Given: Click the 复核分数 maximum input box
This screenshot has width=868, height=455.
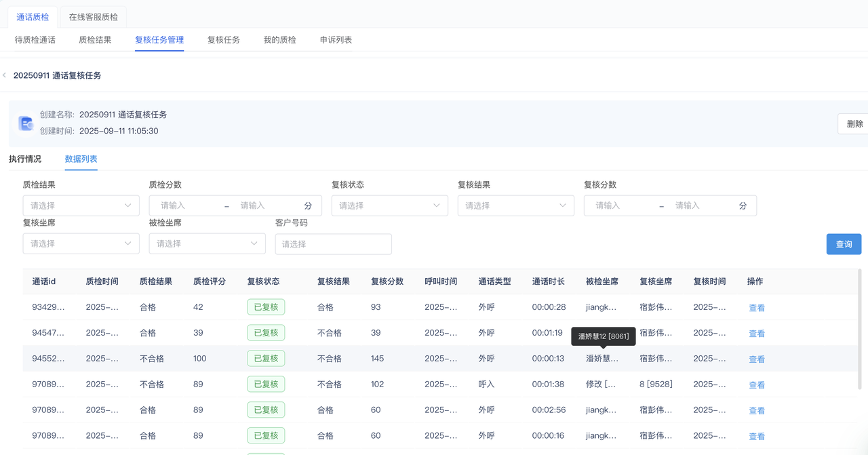Looking at the screenshot, I should coord(698,205).
